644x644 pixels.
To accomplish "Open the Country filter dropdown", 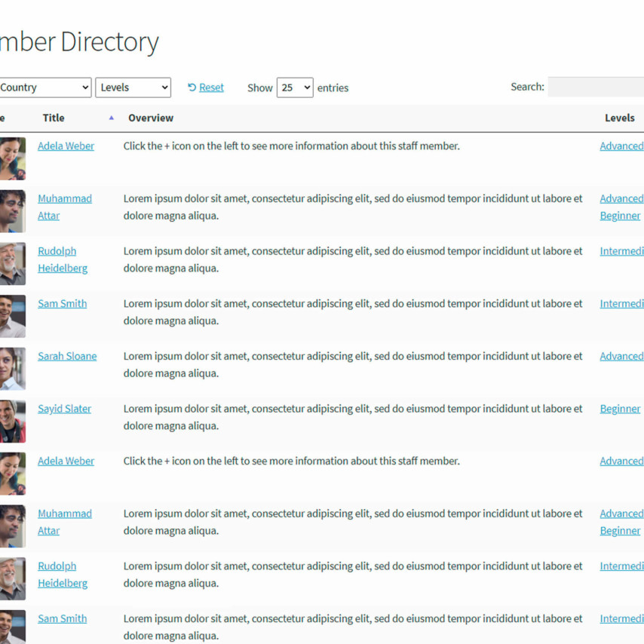I will 45,87.
